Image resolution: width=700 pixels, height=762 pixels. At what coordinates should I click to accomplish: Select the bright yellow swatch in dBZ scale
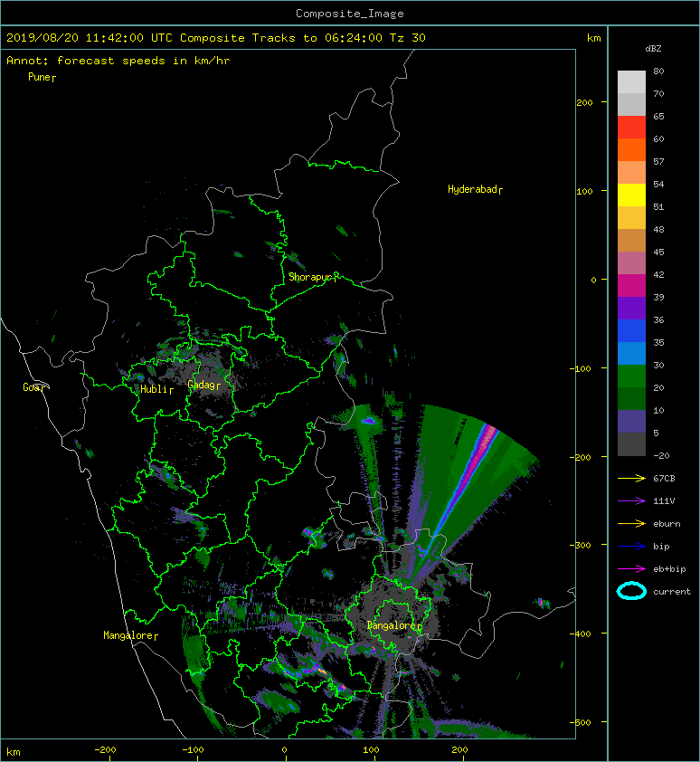(x=631, y=195)
